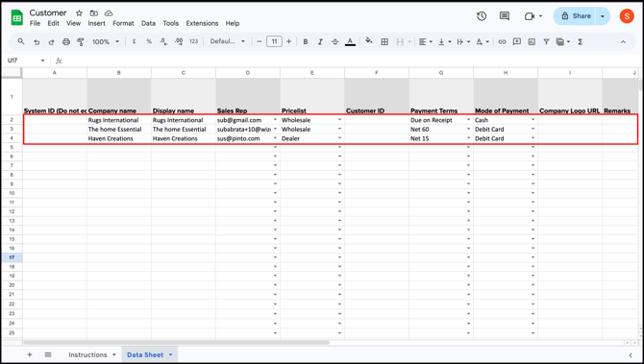Undo the last action
This screenshot has height=364, width=644.
pos(37,42)
